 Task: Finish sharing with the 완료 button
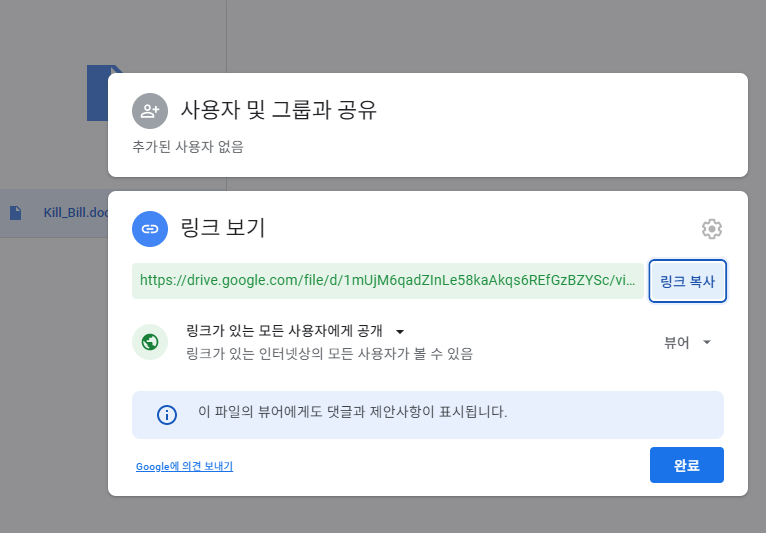click(686, 465)
